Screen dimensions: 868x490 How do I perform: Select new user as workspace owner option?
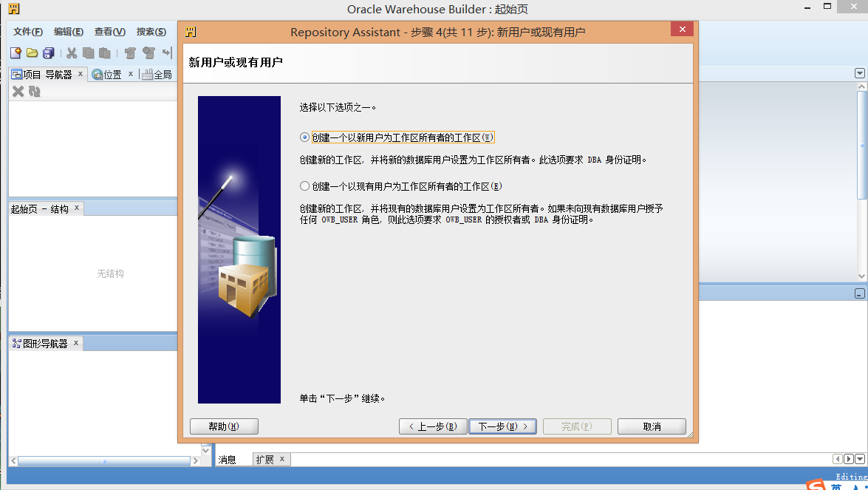pyautogui.click(x=304, y=137)
